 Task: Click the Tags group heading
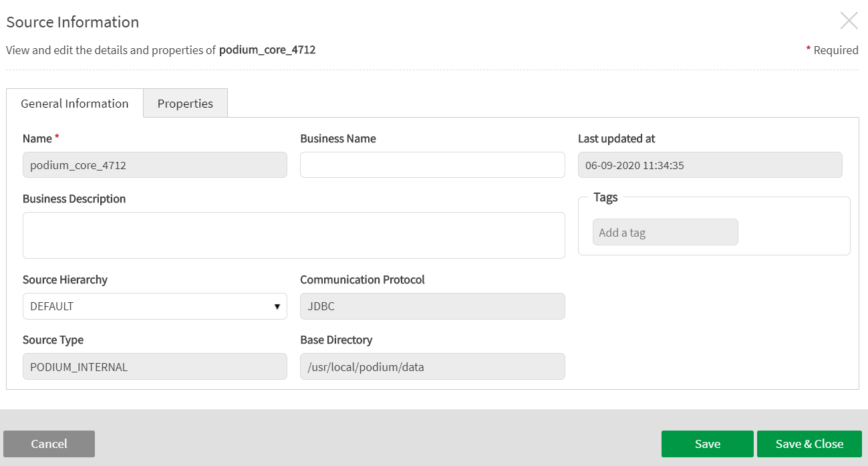pyautogui.click(x=605, y=197)
